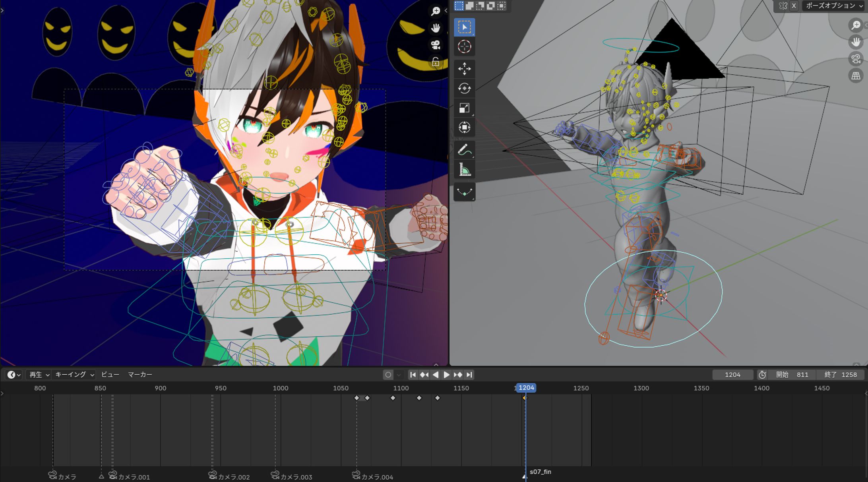Select the Scale tool
This screenshot has width=868, height=482.
click(x=464, y=108)
